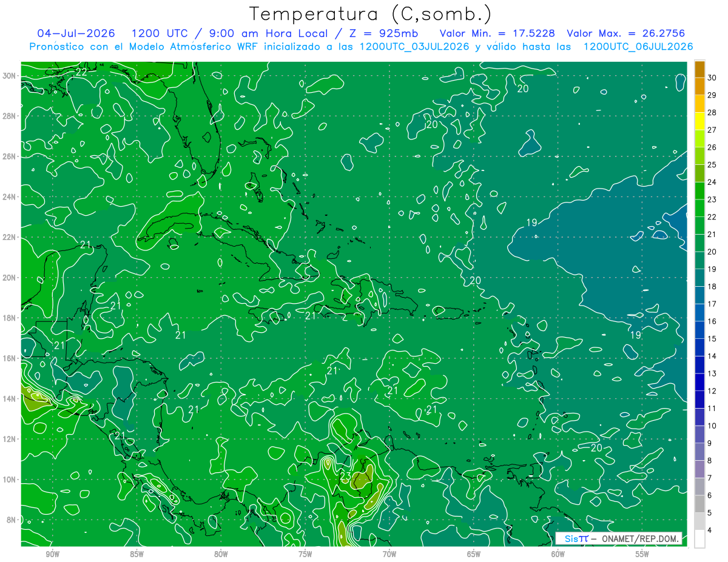Click the dark blue legend swatch between 12 and 13
This screenshot has height=562, width=728.
[699, 382]
